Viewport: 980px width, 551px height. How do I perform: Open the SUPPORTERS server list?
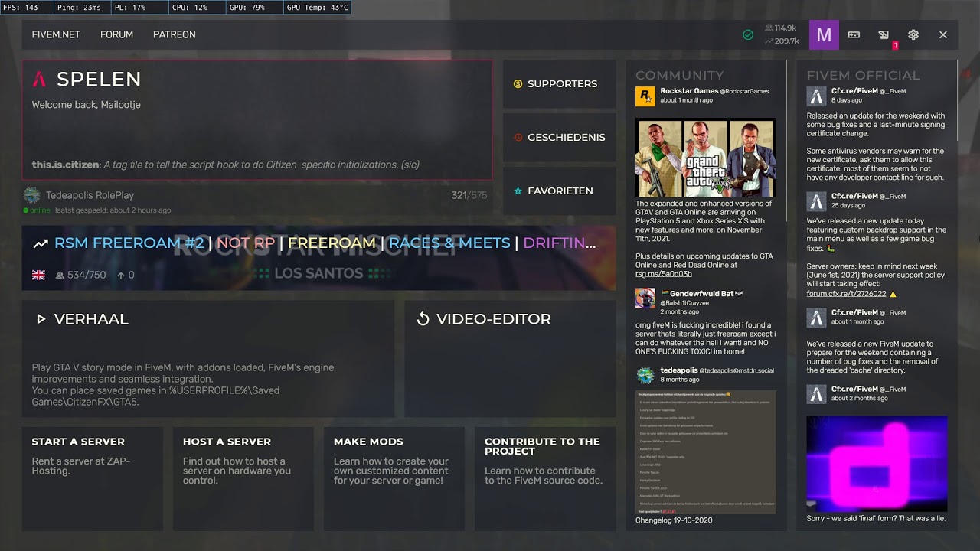click(x=560, y=84)
